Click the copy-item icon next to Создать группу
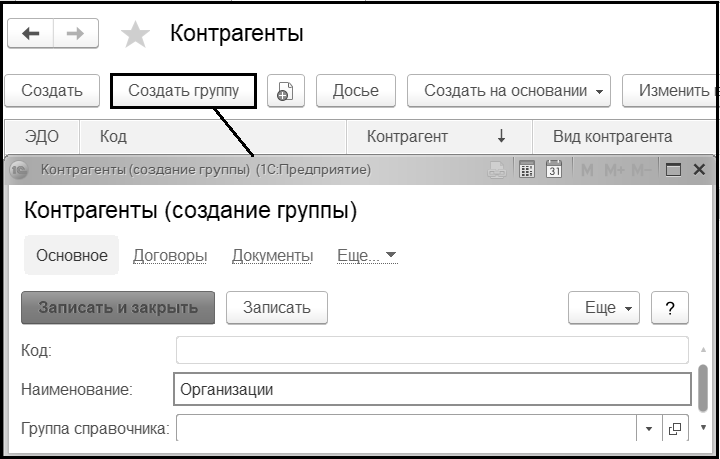Image resolution: width=720 pixels, height=459 pixels. [284, 91]
